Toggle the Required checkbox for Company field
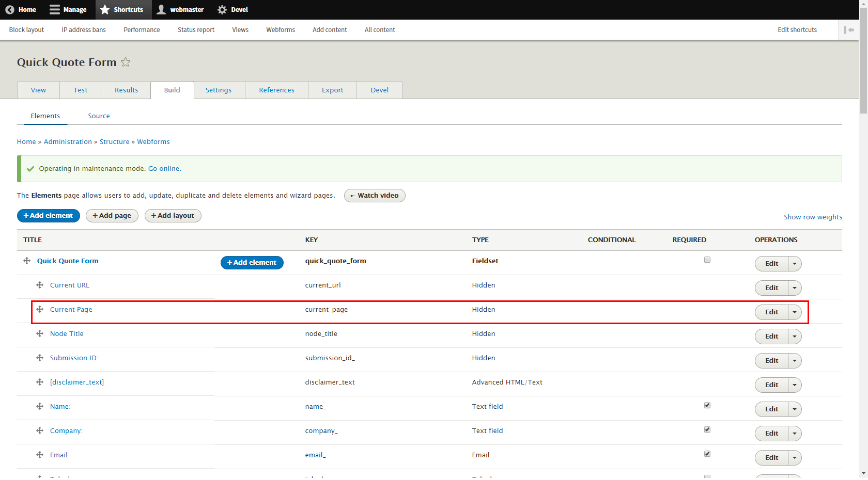868x480 pixels. click(707, 429)
